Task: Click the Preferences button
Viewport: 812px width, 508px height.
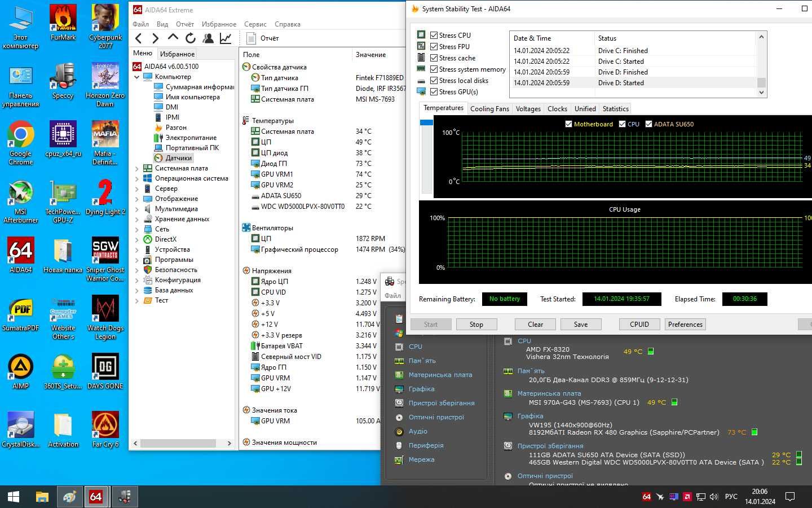Action: tap(685, 324)
